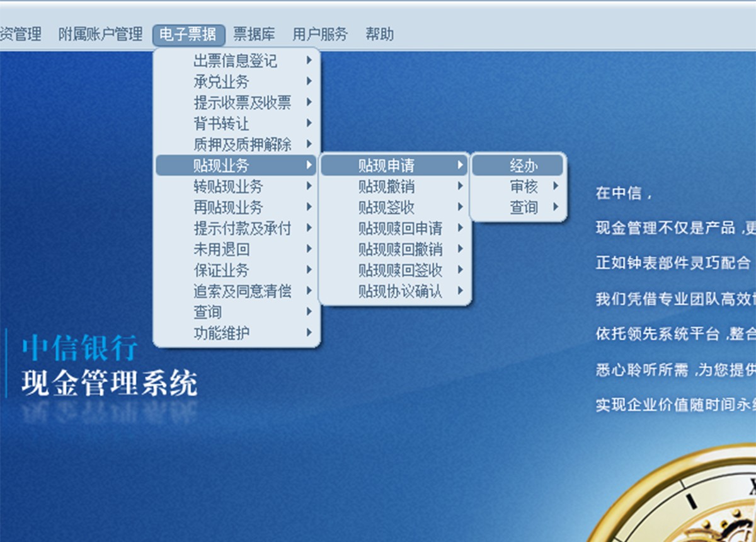Select 查询 in the 电子票据 menu
This screenshot has width=756, height=542.
click(236, 312)
